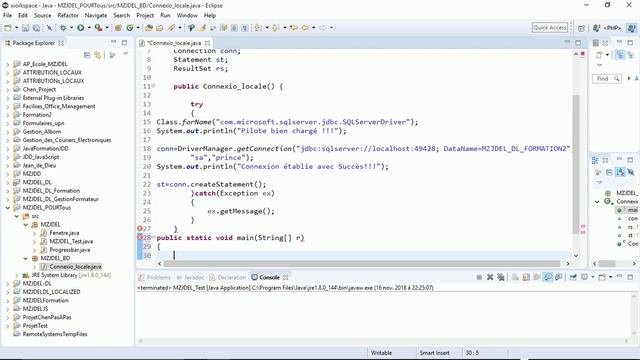Click the Open Task toolbar icon
Image resolution: width=640 pixels, height=360 pixels.
(160, 28)
